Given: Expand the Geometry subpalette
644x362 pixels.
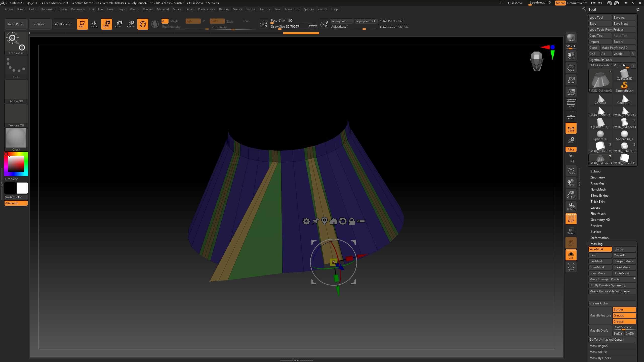Looking at the screenshot, I should coord(597,177).
